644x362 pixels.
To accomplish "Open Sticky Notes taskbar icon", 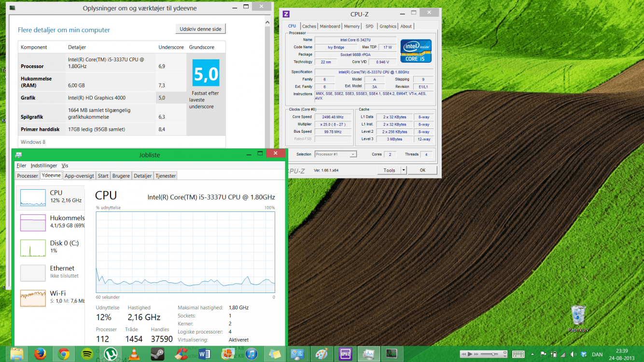I will click(275, 354).
